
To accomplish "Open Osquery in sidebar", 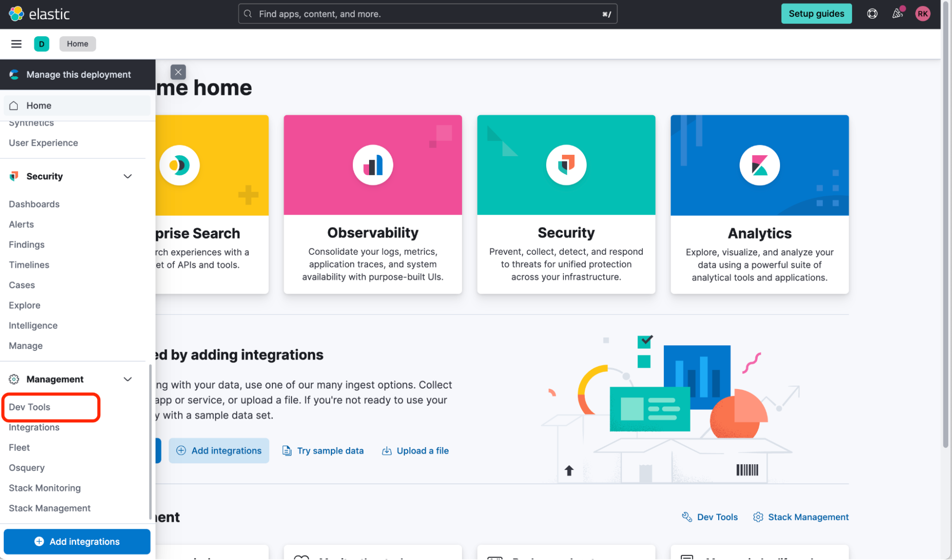I will (x=27, y=468).
